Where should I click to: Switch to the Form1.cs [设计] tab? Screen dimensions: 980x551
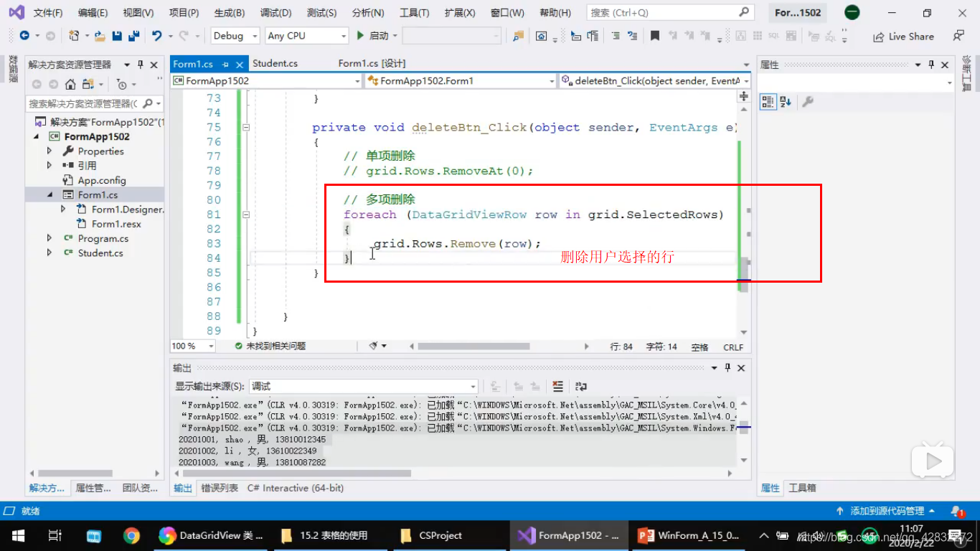point(372,63)
